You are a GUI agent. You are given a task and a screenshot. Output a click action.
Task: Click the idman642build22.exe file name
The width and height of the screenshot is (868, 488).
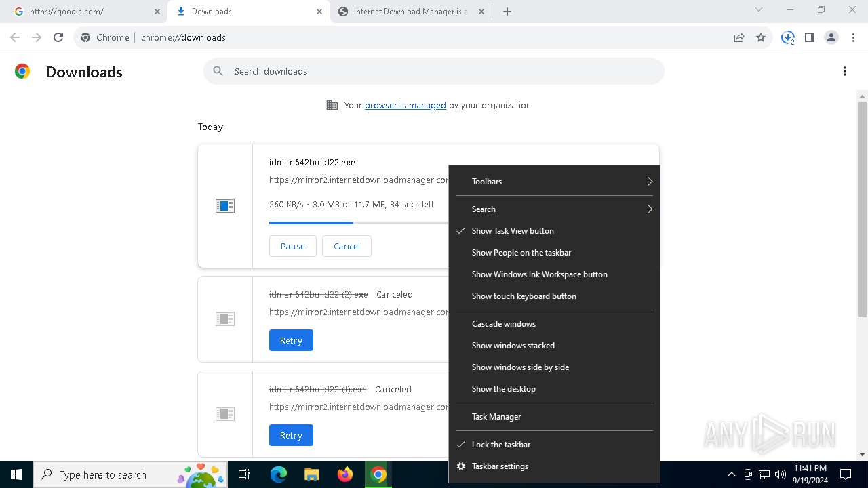pos(312,162)
